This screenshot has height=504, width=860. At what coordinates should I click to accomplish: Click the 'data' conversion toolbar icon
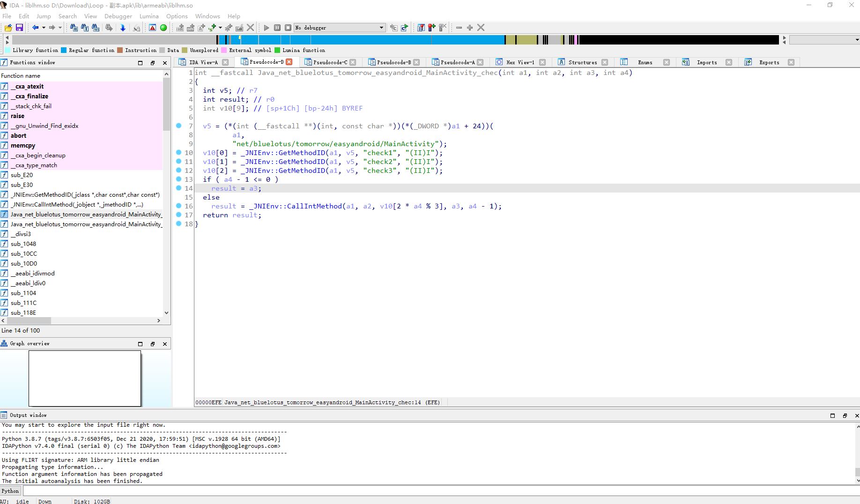click(x=190, y=28)
